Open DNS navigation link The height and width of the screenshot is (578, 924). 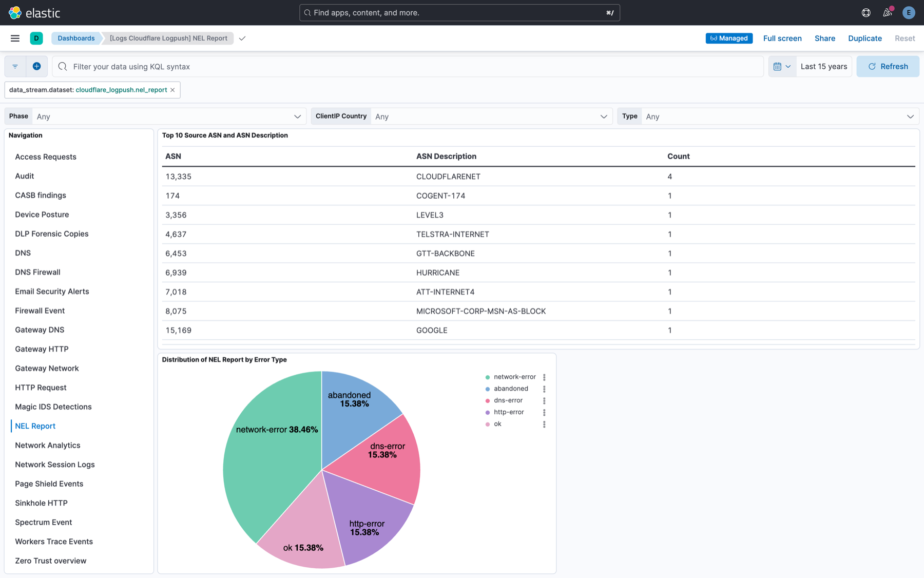23,253
